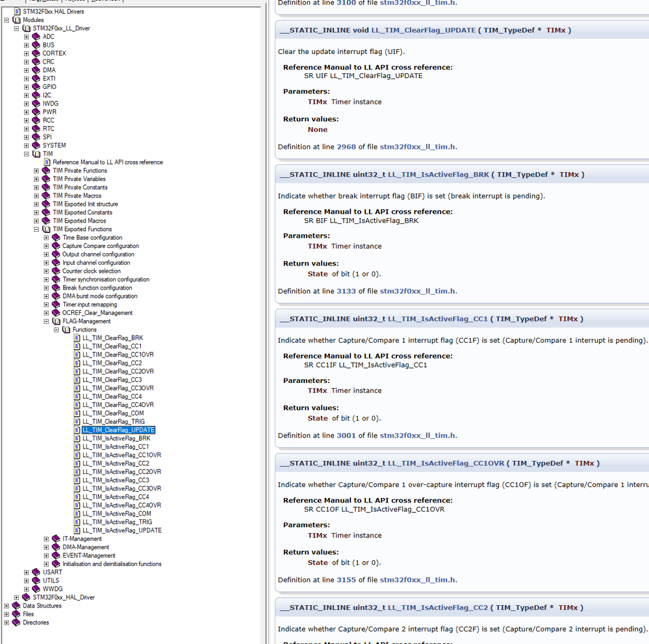Screen dimensions: 649x644
Task: Click book icon for Time Base configuration
Action: coord(56,238)
